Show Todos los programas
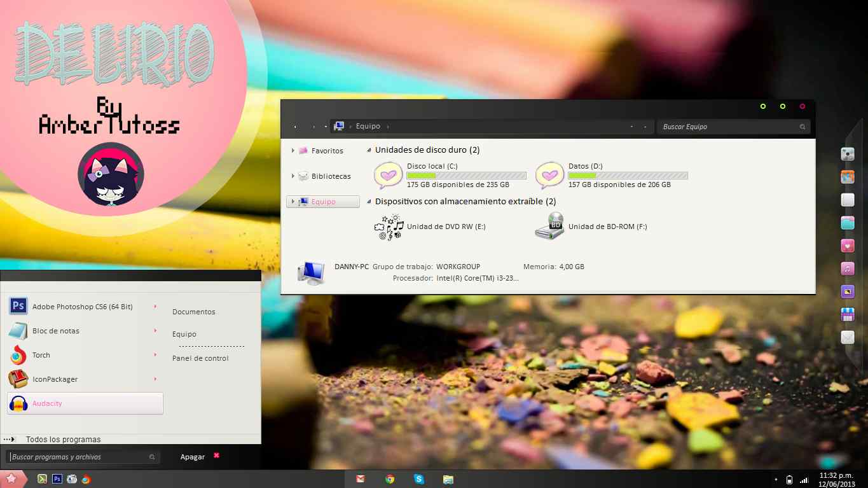 [63, 439]
